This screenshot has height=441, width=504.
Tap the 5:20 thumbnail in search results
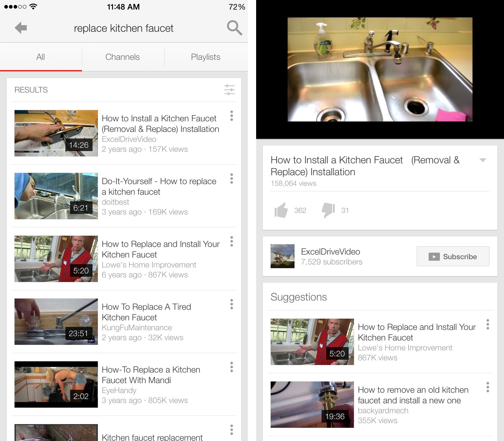pos(56,259)
